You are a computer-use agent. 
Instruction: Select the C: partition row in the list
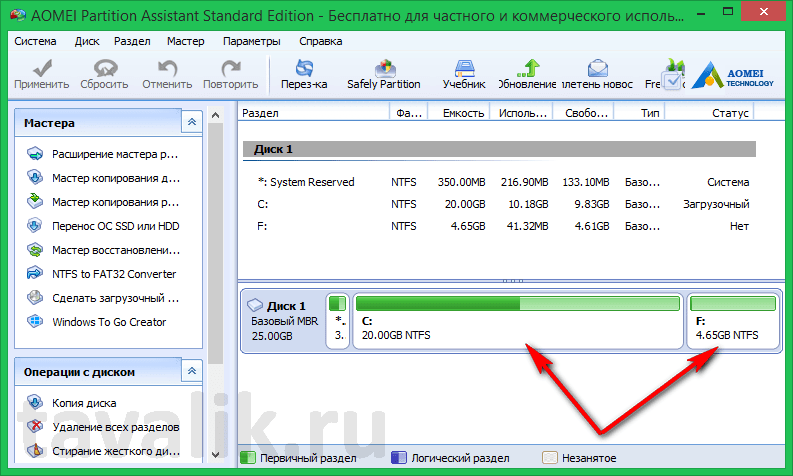tap(500, 204)
